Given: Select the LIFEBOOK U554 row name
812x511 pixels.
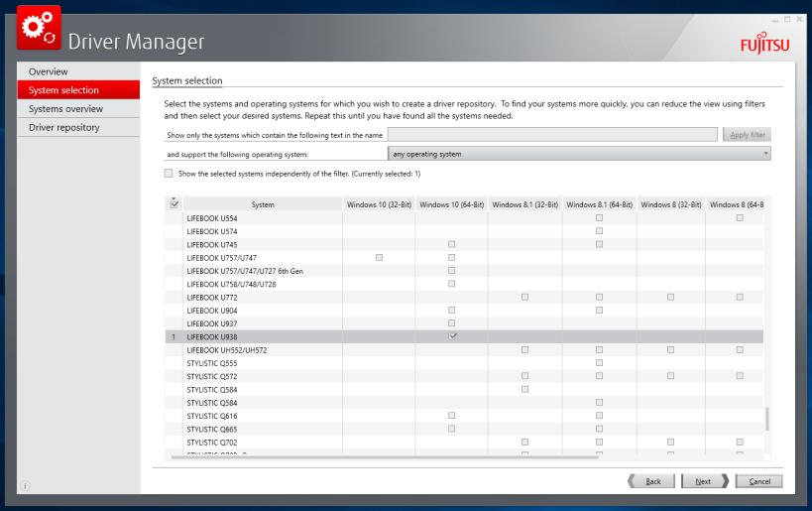Looking at the screenshot, I should [212, 218].
